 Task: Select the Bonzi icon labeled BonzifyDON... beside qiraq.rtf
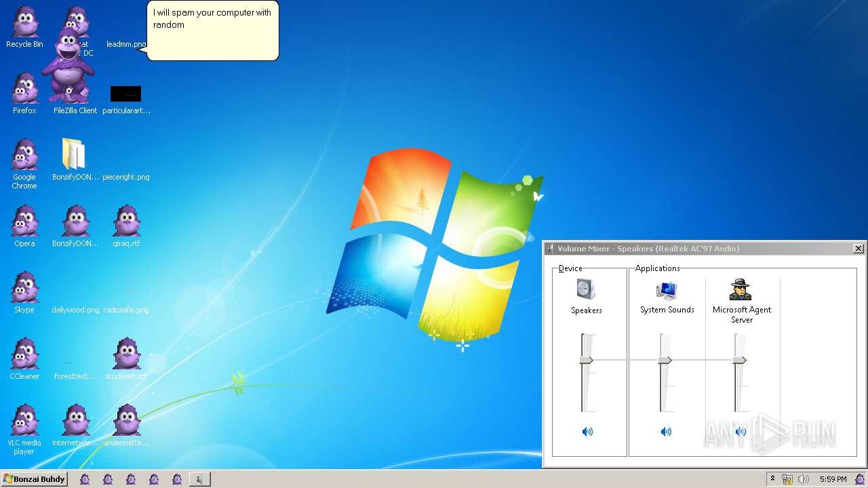(x=75, y=226)
